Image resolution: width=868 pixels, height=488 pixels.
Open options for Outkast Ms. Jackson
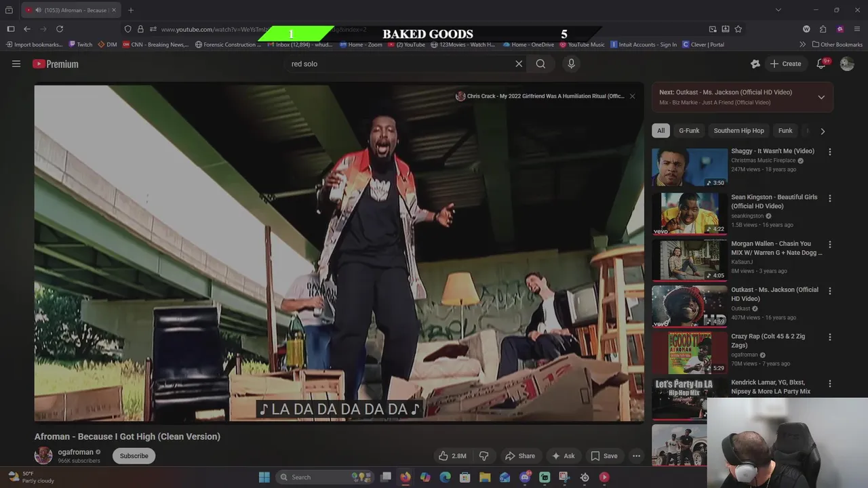pyautogui.click(x=829, y=291)
